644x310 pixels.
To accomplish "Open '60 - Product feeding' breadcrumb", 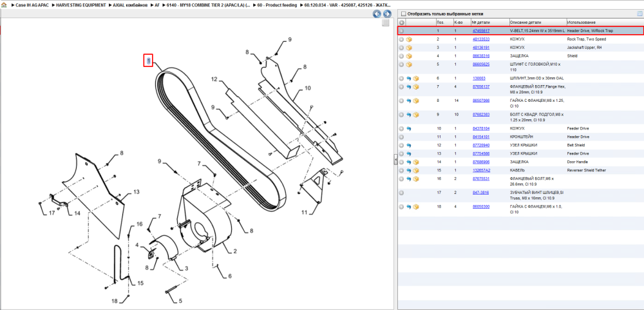I will click(x=277, y=5).
